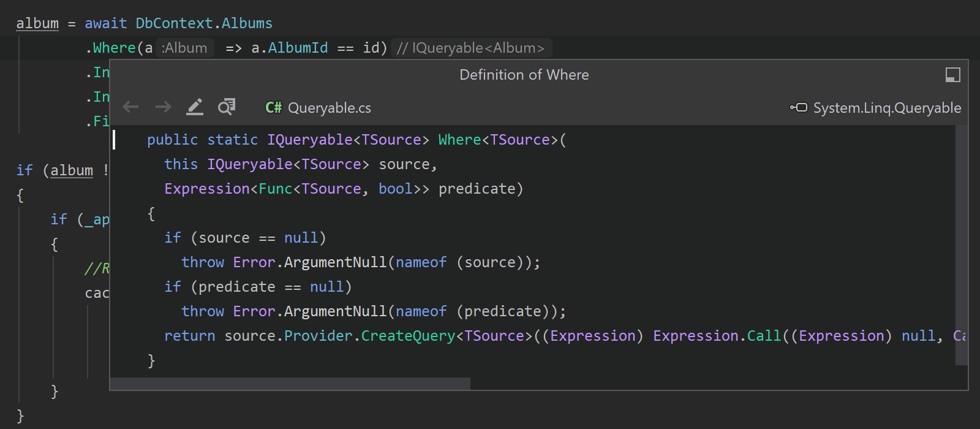Click 'Call' in Expression.Call
This screenshot has width=980, height=429.
pos(764,336)
